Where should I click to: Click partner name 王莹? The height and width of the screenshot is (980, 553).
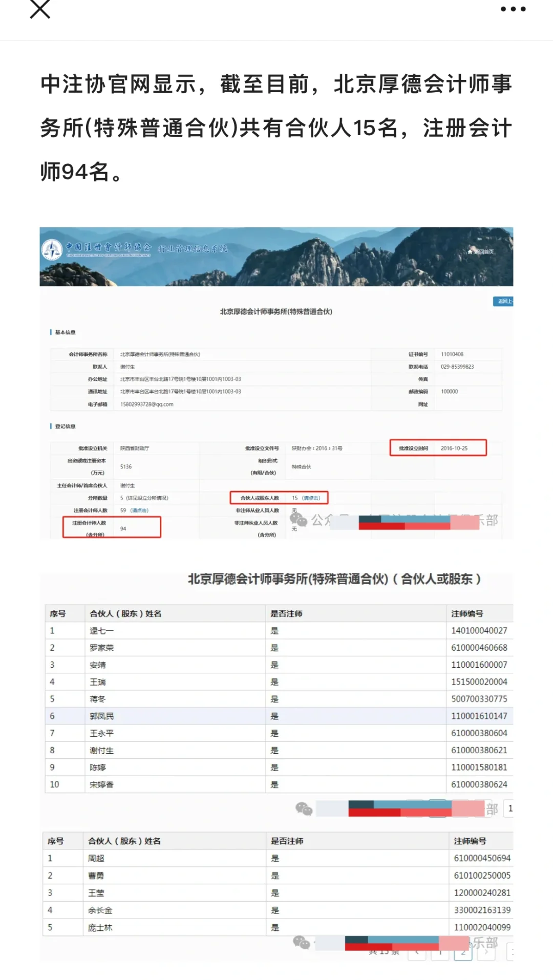(96, 892)
